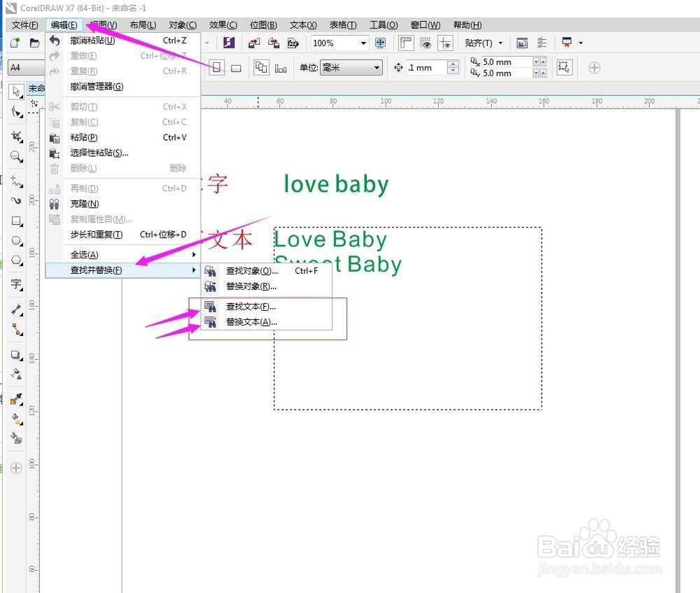Image resolution: width=700 pixels, height=593 pixels.
Task: Select the Artistic Media tool
Action: [x=17, y=200]
